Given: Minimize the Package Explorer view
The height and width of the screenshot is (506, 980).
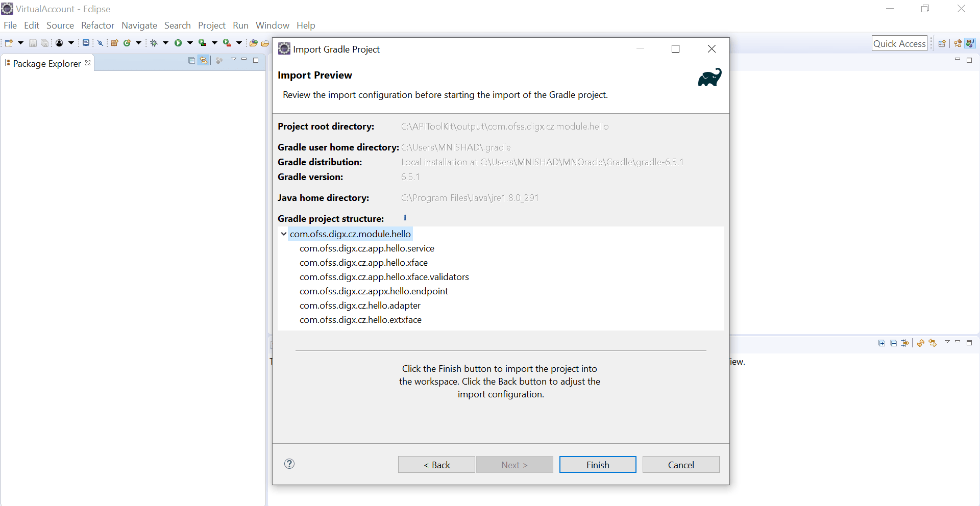Looking at the screenshot, I should [244, 60].
